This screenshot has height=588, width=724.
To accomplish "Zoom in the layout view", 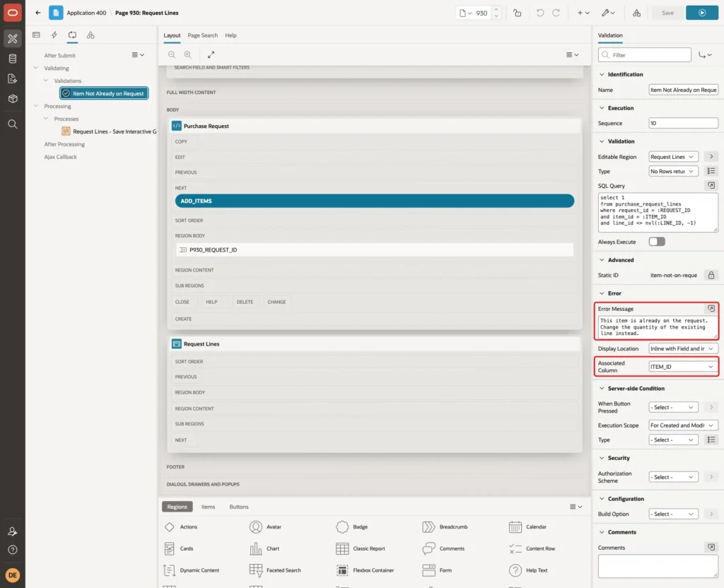I will tap(187, 54).
